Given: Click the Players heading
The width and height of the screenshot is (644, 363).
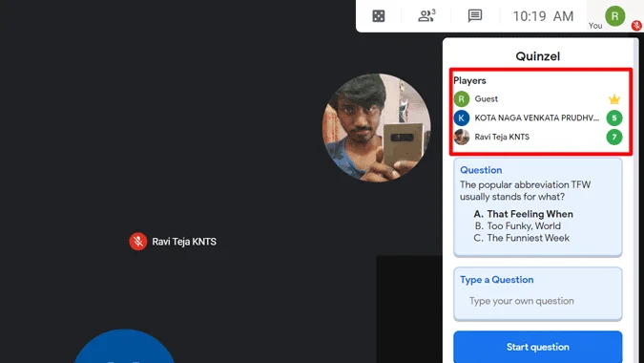Looking at the screenshot, I should pyautogui.click(x=469, y=80).
